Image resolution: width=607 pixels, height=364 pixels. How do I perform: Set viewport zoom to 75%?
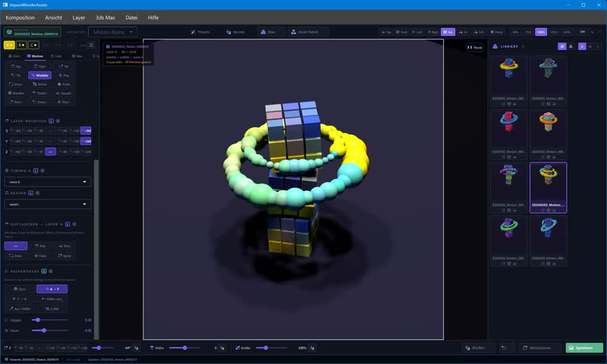(x=528, y=32)
